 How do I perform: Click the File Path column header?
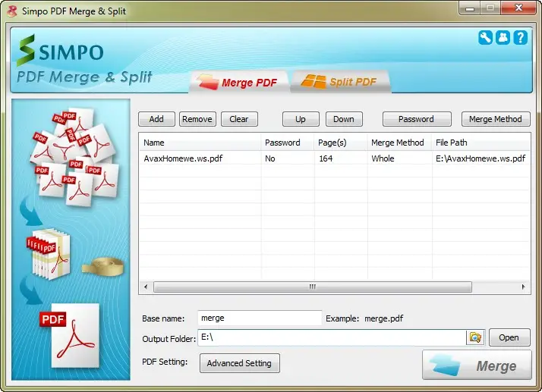click(x=481, y=143)
